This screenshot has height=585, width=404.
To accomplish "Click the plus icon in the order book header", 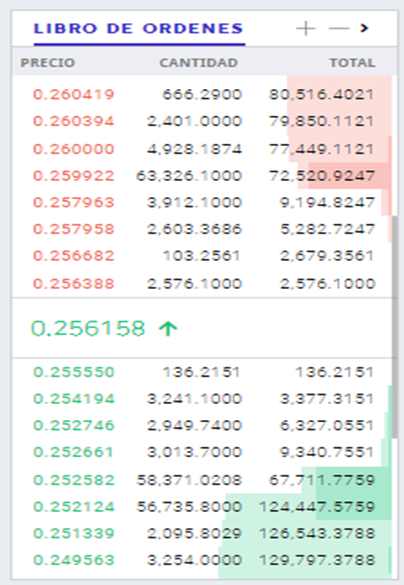I will click(x=306, y=28).
